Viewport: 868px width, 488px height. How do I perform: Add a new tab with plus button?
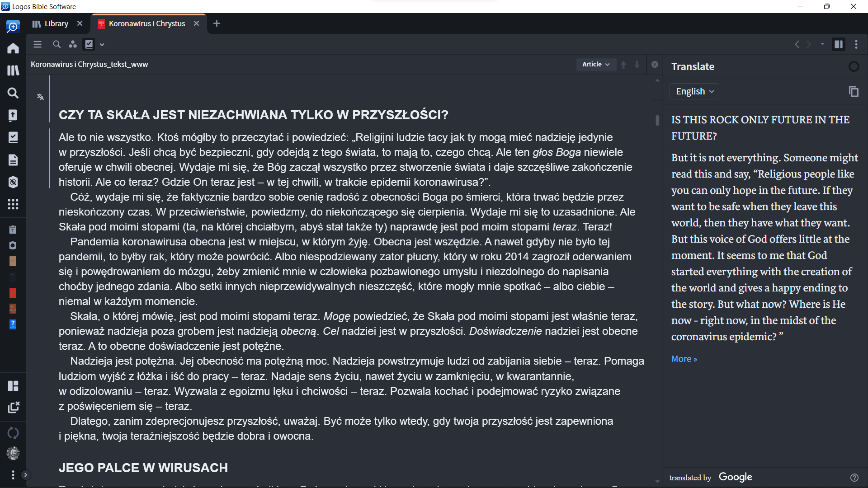[x=217, y=23]
